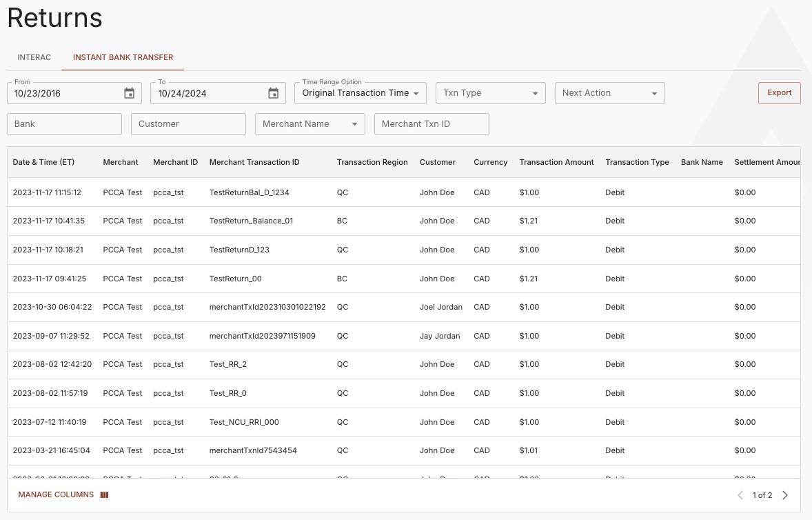Viewport: 812px width, 520px height.
Task: Click the Customer filter input field
Action: [x=188, y=124]
